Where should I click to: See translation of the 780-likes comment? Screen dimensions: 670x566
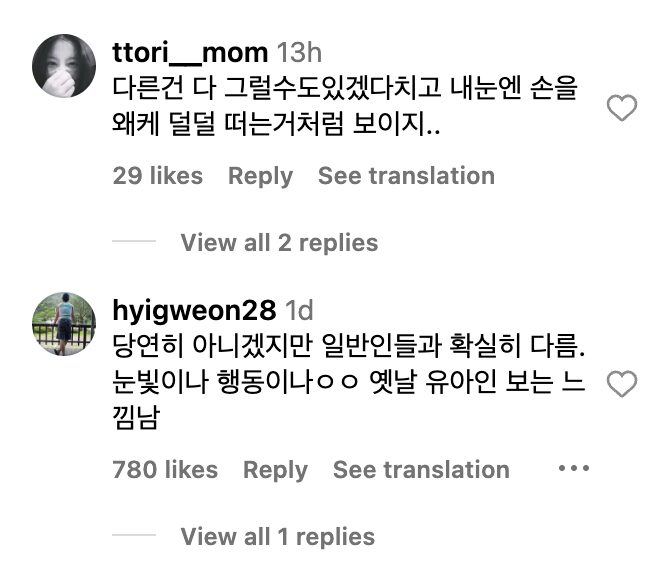[421, 469]
